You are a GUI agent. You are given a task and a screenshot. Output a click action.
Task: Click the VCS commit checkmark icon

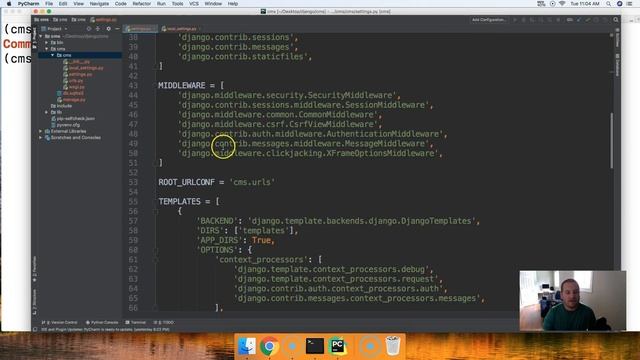click(588, 20)
